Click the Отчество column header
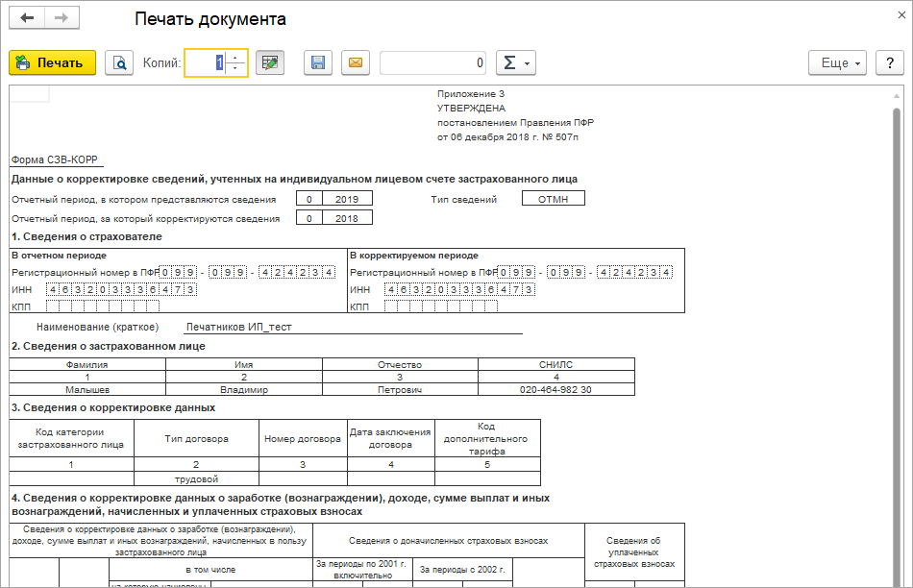The width and height of the screenshot is (913, 588). point(400,364)
